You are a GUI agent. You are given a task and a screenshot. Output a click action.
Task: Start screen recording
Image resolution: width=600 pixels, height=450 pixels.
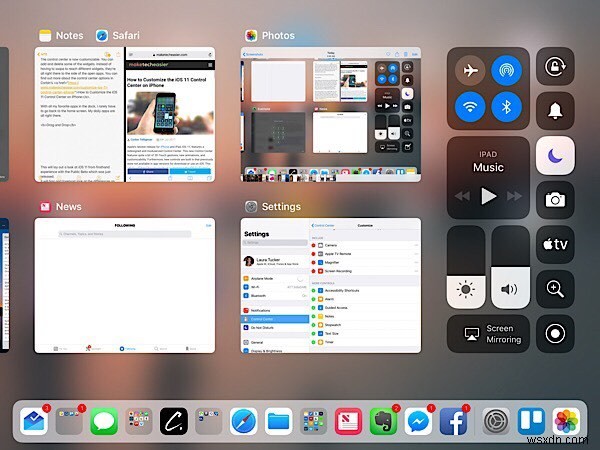555,334
